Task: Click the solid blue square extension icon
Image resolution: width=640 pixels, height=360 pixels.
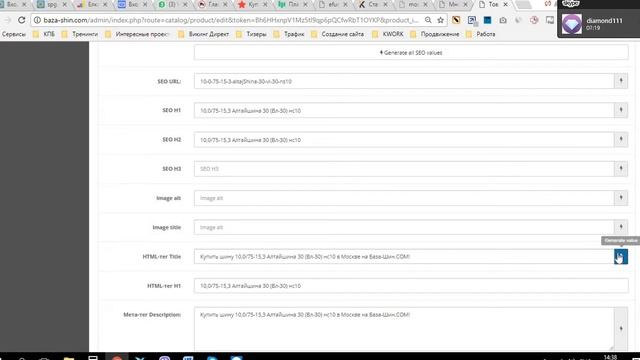Action: [487, 20]
